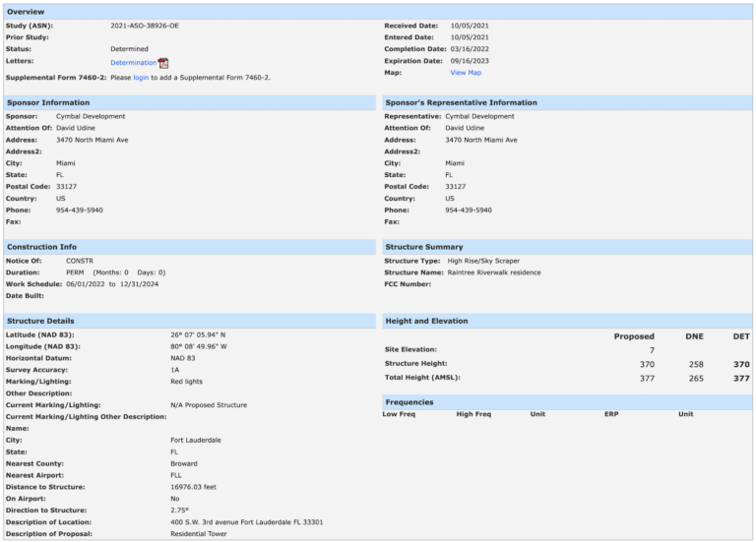Open the Determination letter link
The width and height of the screenshot is (756, 542).
pyautogui.click(x=133, y=63)
